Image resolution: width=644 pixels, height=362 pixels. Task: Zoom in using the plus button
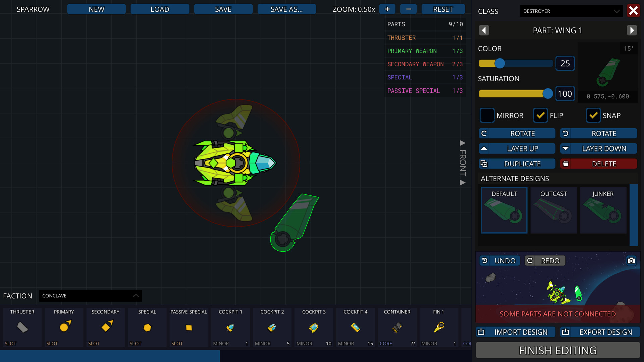click(387, 9)
